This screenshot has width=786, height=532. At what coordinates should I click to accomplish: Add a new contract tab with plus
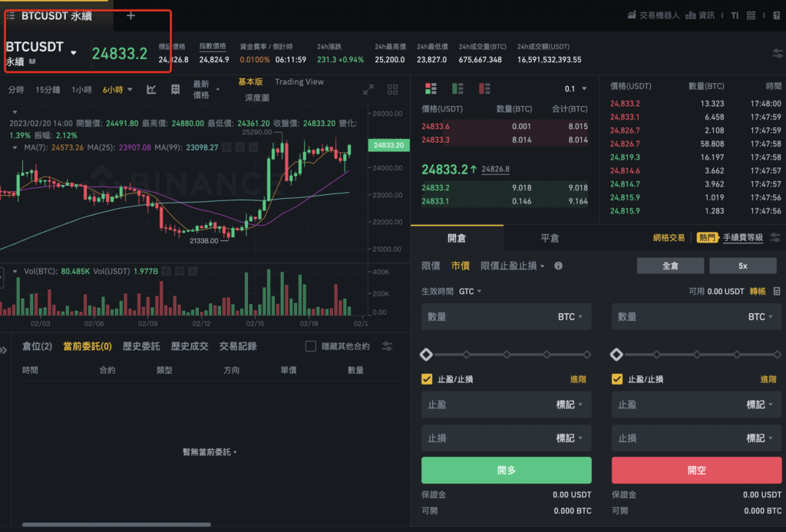coord(130,16)
